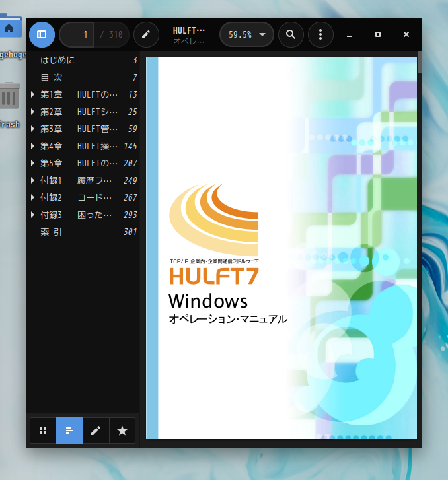Toggle the sidebar panel button
Screen dimensions: 448x480
[x=42, y=34]
